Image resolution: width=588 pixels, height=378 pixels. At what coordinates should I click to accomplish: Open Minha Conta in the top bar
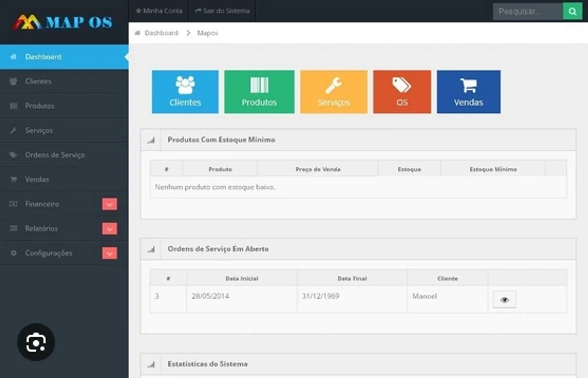[x=159, y=11]
